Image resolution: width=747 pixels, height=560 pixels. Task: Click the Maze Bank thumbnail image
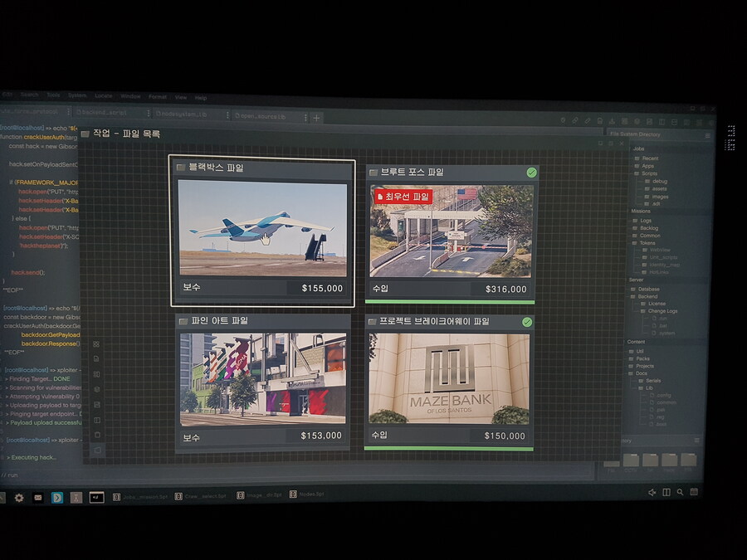coord(449,379)
